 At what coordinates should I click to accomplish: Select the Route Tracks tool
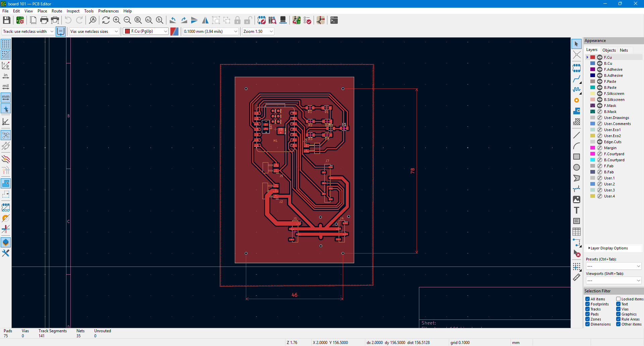[x=577, y=79]
